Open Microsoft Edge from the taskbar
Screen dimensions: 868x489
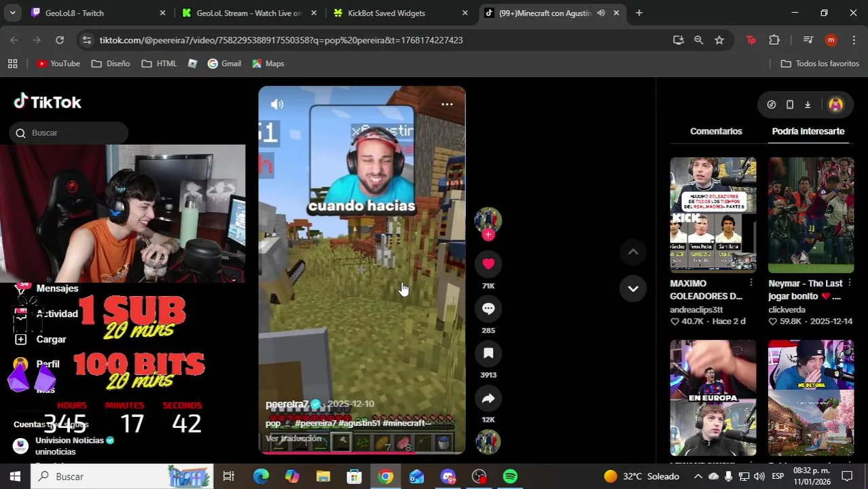[x=261, y=477]
